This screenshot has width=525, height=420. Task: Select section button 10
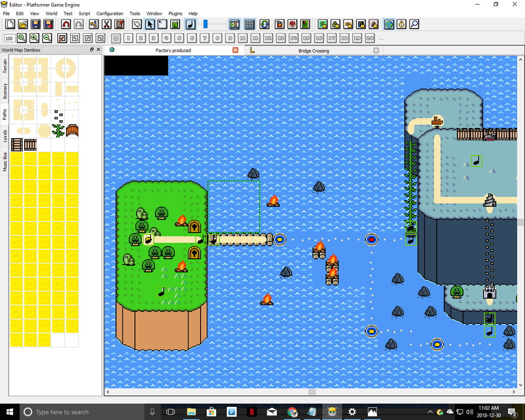(243, 38)
